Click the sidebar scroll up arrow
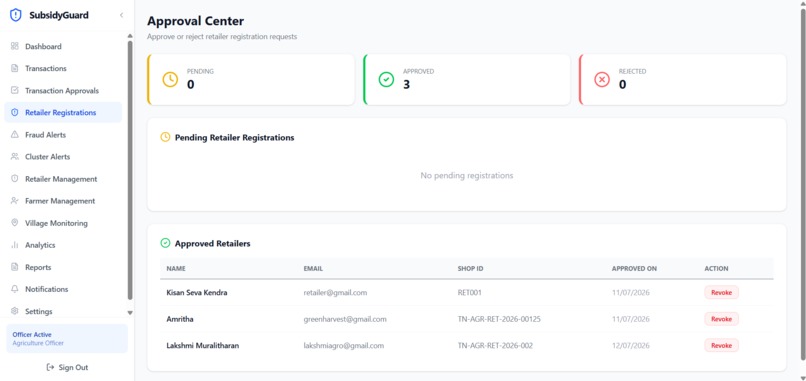806x381 pixels. click(130, 36)
